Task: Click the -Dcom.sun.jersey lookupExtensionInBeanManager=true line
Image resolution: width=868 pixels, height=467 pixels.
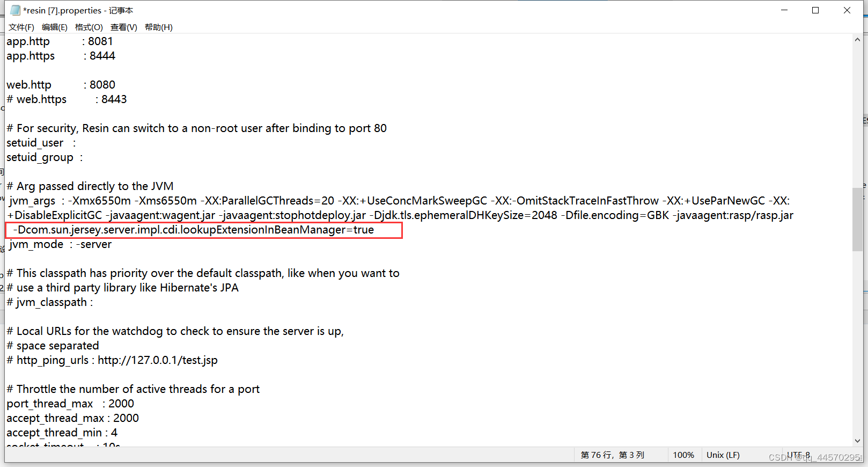Action: (x=194, y=230)
